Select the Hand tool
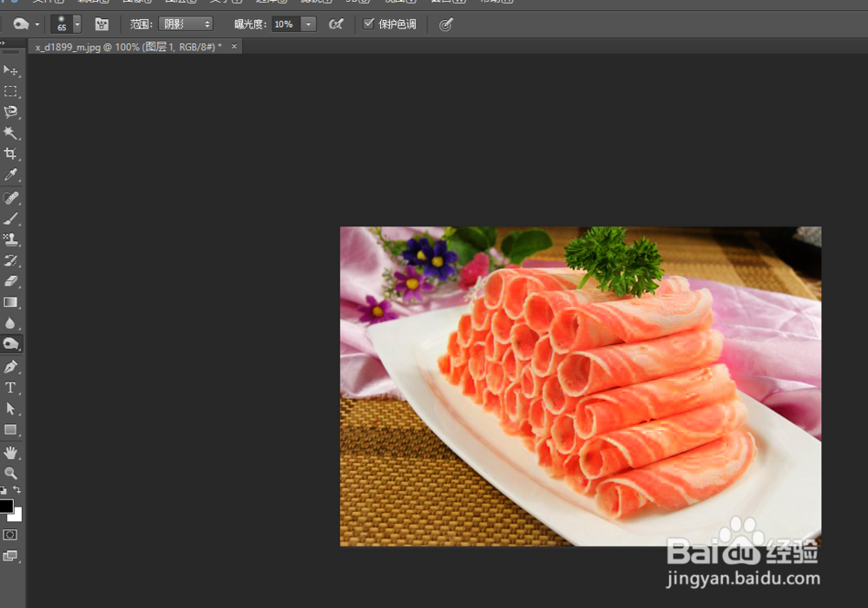This screenshot has width=868, height=608. pyautogui.click(x=10, y=453)
